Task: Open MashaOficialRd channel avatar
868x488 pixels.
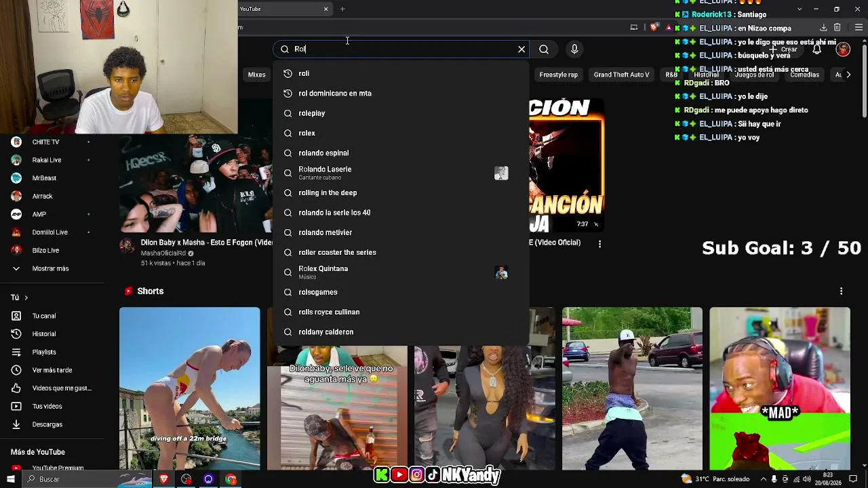Action: pos(127,245)
